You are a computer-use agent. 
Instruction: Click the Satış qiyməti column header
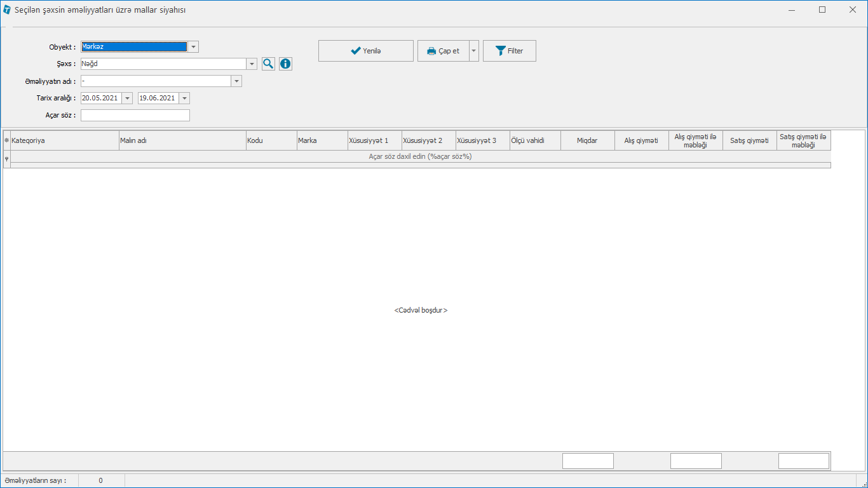point(750,140)
